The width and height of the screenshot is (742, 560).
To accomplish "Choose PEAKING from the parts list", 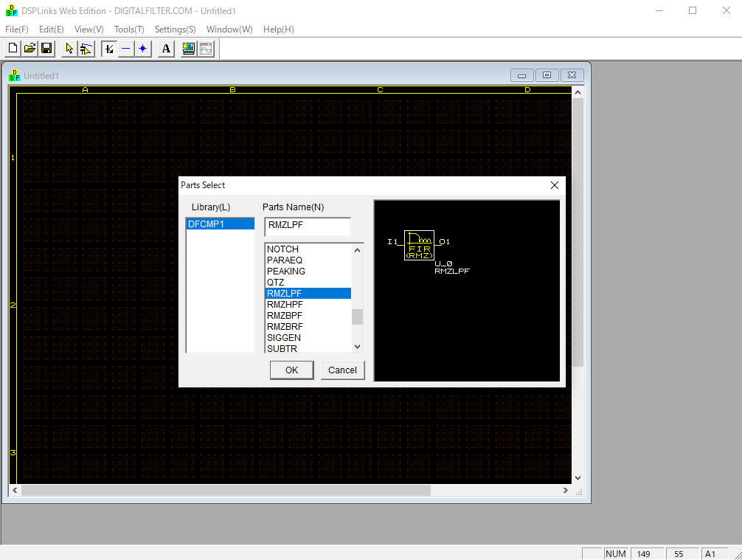I will coord(286,272).
